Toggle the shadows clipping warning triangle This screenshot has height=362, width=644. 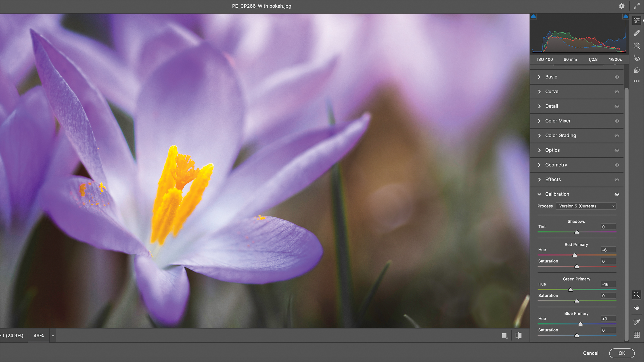click(533, 16)
